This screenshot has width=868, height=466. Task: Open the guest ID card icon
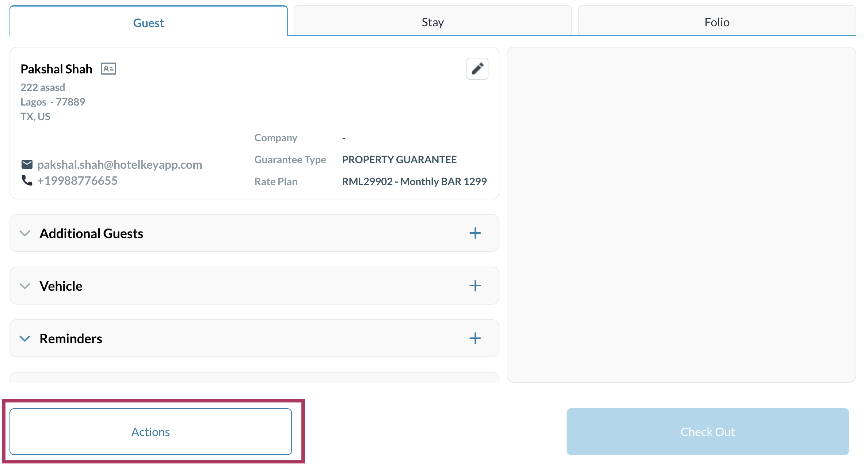[x=108, y=69]
